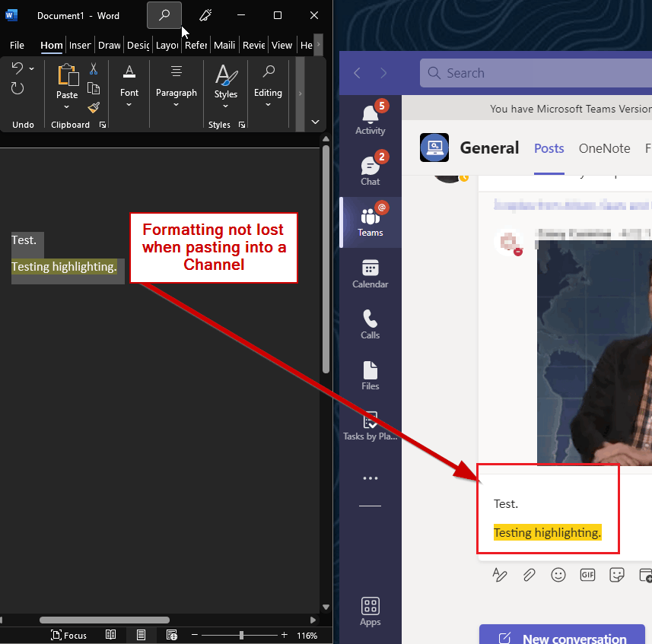Image resolution: width=652 pixels, height=644 pixels.
Task: Toggle Focus mode in Word
Action: click(x=68, y=635)
